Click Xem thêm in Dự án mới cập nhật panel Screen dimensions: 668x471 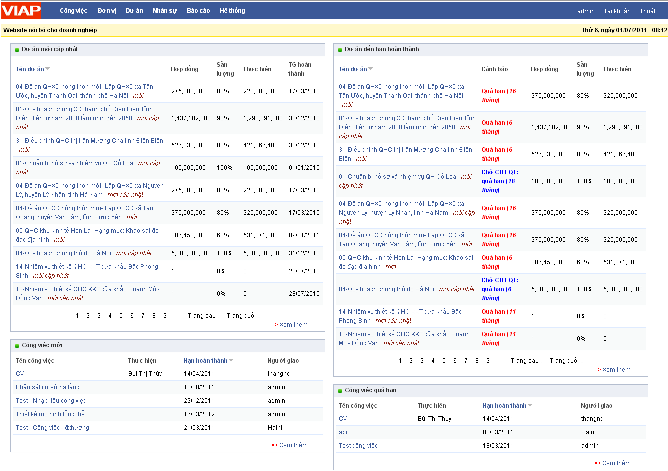(291, 325)
